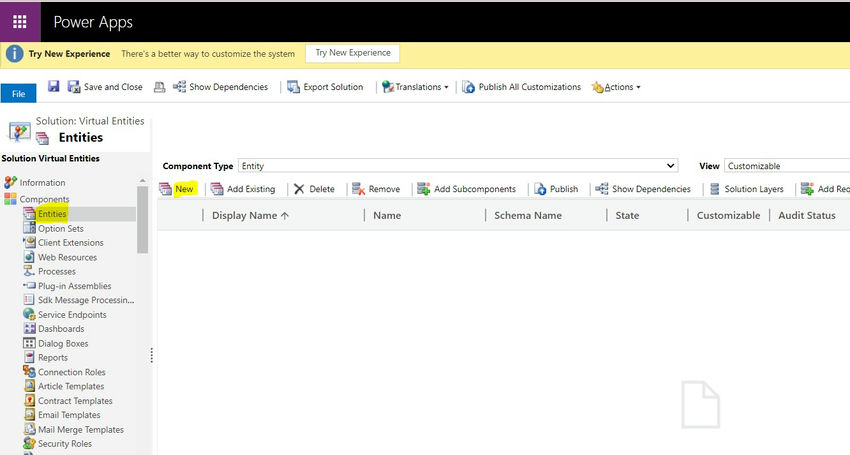Open the Actions dropdown menu
The height and width of the screenshot is (455, 850).
616,87
